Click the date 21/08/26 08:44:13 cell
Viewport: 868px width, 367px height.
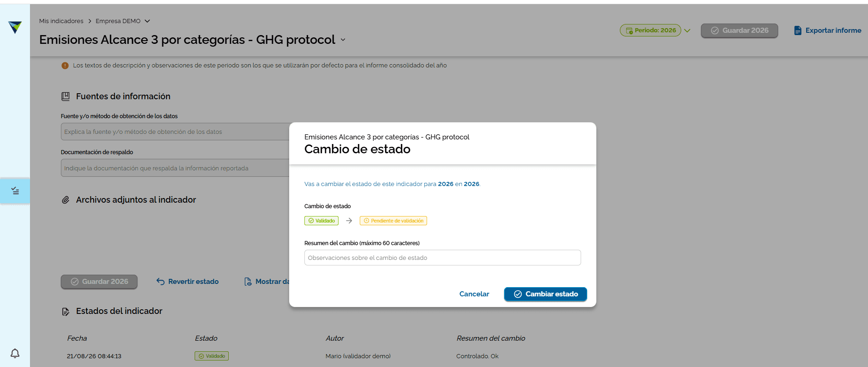[x=94, y=356]
